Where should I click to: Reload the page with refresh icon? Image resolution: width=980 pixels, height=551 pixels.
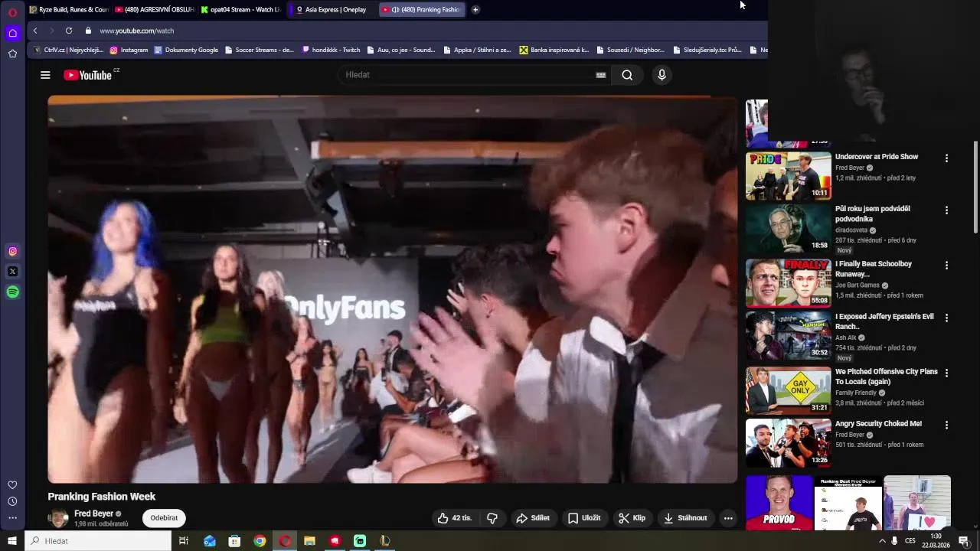[x=69, y=31]
